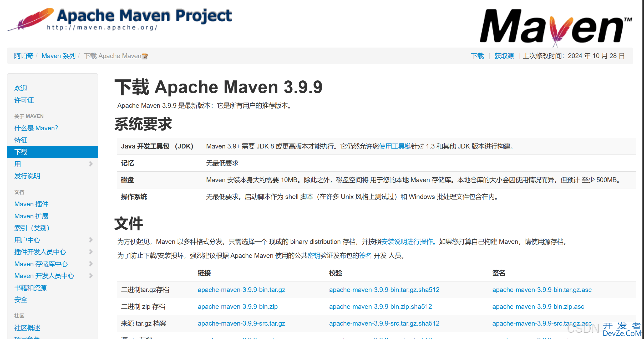Download apache-maven-3.9.9-bin.tar.gz
Viewport: 644px width, 339px height.
point(241,290)
